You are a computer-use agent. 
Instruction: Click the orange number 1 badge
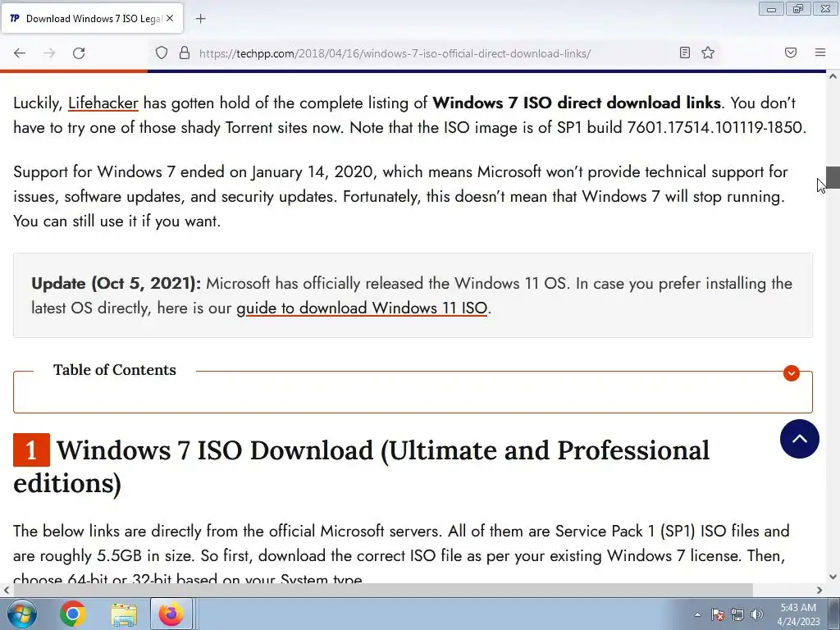coord(32,450)
